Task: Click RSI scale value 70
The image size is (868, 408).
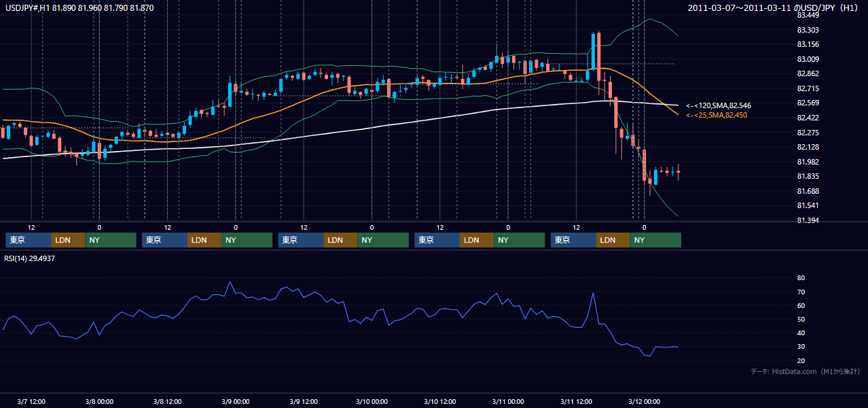Action: point(801,292)
